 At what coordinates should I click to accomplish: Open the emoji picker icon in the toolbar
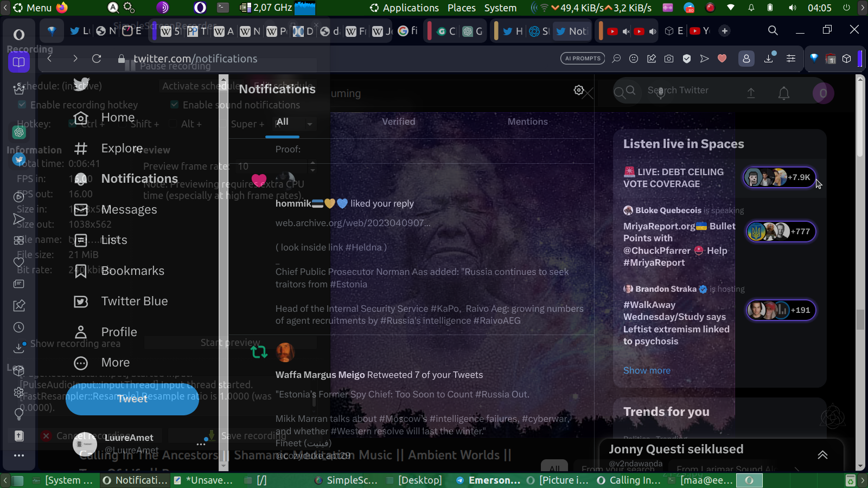(634, 59)
